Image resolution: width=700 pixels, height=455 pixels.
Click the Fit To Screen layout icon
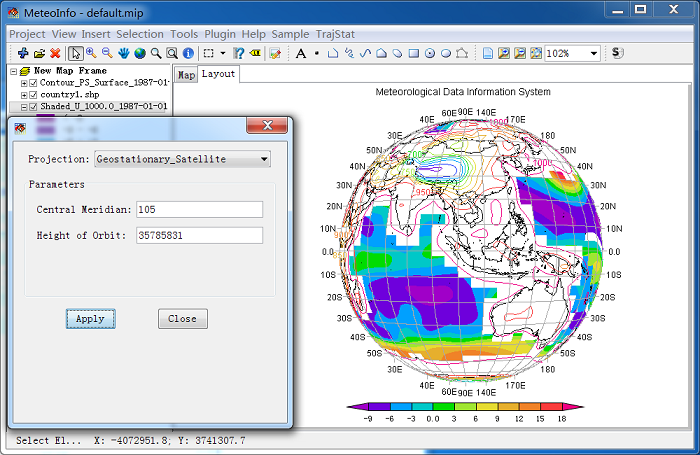pos(536,54)
